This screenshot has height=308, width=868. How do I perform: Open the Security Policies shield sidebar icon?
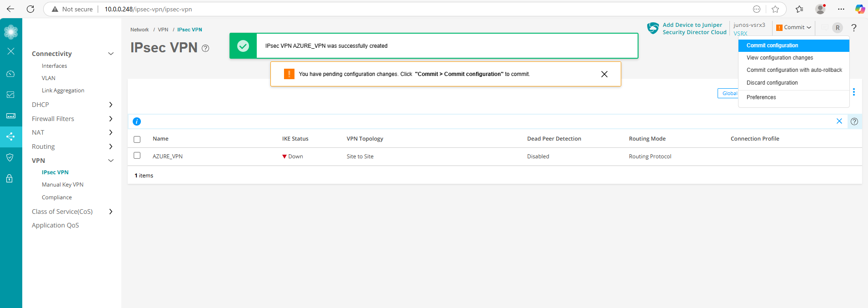[x=10, y=157]
